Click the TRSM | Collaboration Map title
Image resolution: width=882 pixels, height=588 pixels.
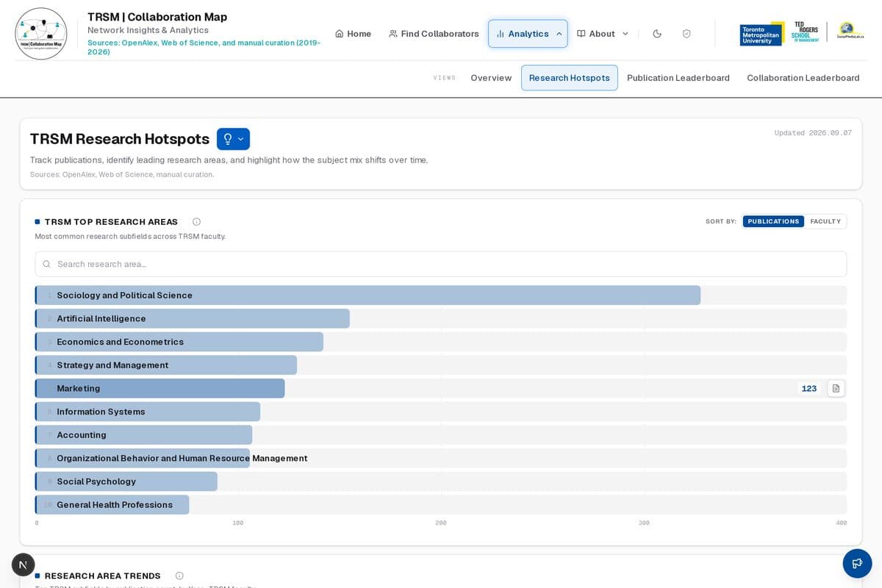coord(157,17)
